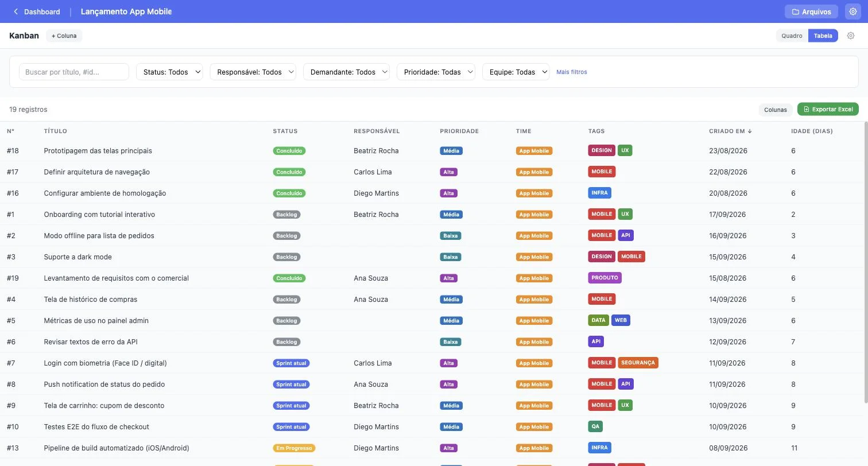Image resolution: width=868 pixels, height=466 pixels.
Task: Click the gear icon next to Tabela
Action: (851, 36)
